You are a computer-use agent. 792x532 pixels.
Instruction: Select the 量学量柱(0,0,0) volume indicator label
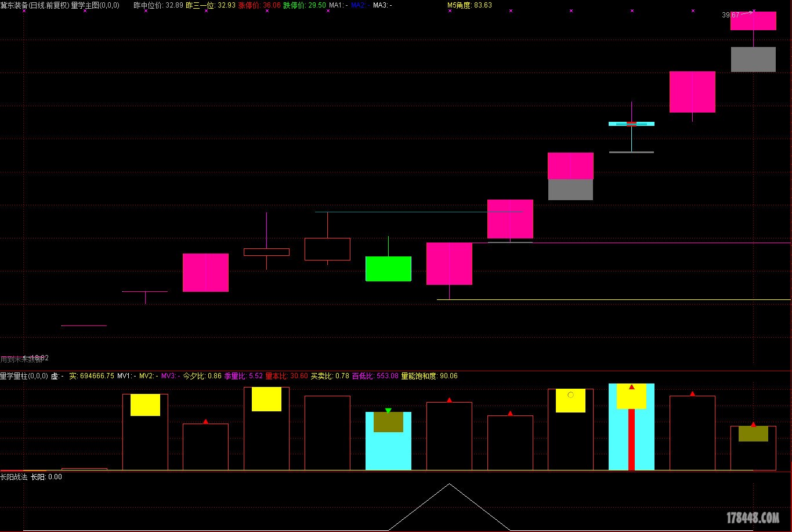[x=24, y=376]
